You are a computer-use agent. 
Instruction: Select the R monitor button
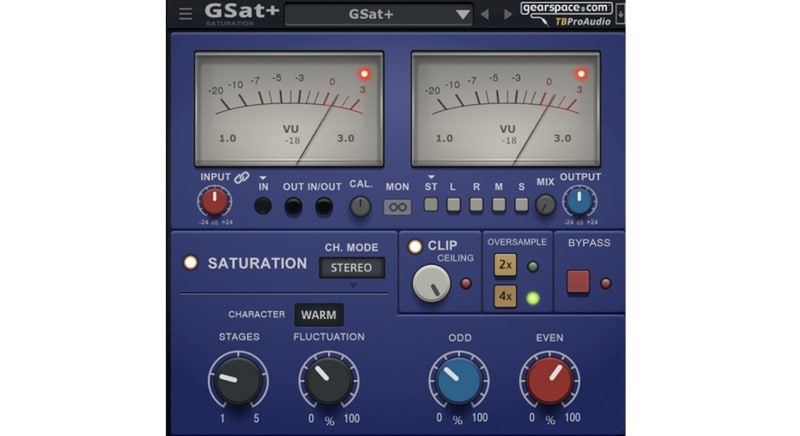pyautogui.click(x=476, y=205)
